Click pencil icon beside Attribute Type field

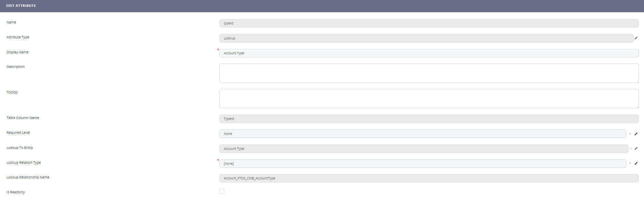636,38
